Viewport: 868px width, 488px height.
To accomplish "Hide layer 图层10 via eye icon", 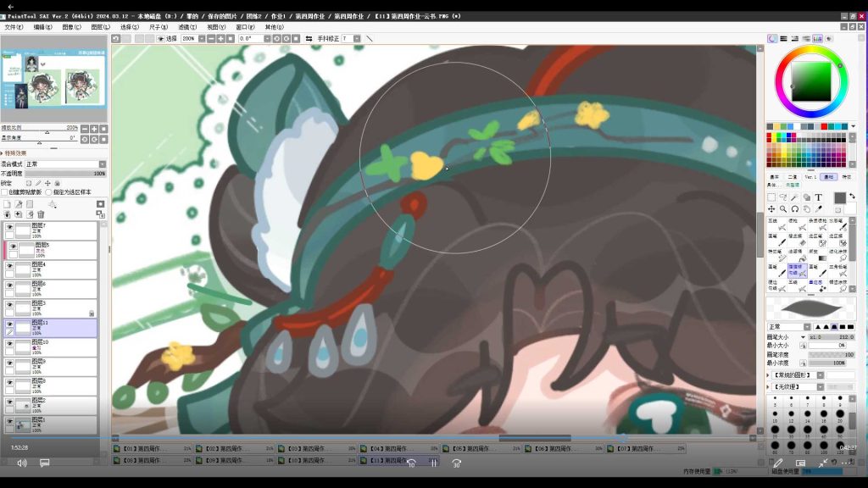I will (x=9, y=343).
